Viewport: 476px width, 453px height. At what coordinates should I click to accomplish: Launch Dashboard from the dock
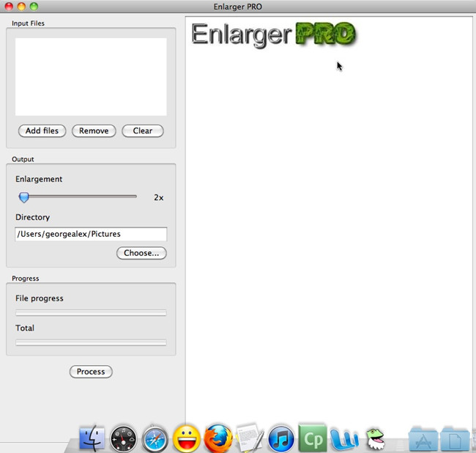point(123,439)
